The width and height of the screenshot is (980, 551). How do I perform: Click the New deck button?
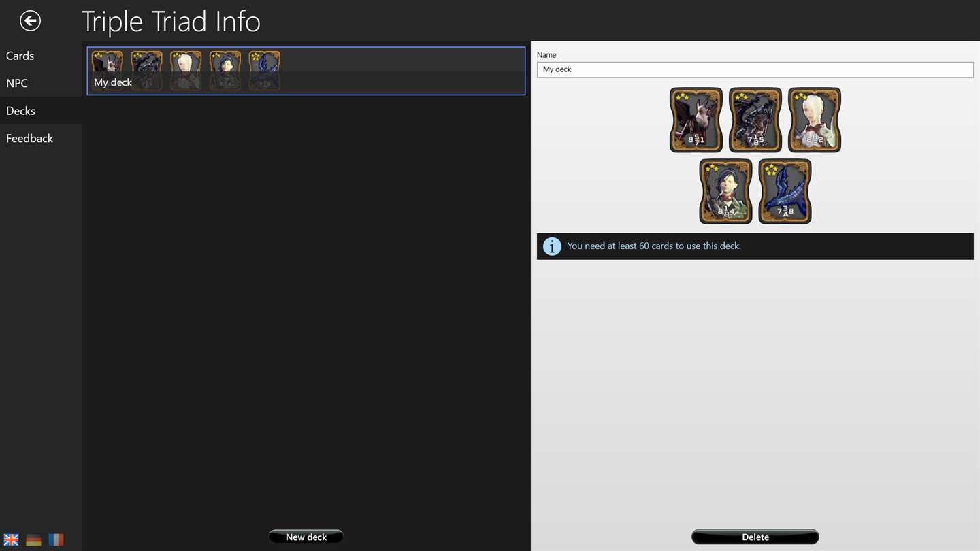tap(306, 537)
